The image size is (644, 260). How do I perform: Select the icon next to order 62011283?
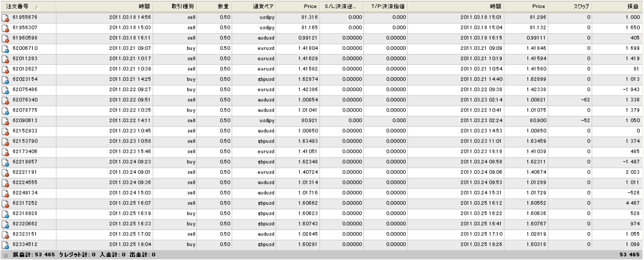6,58
